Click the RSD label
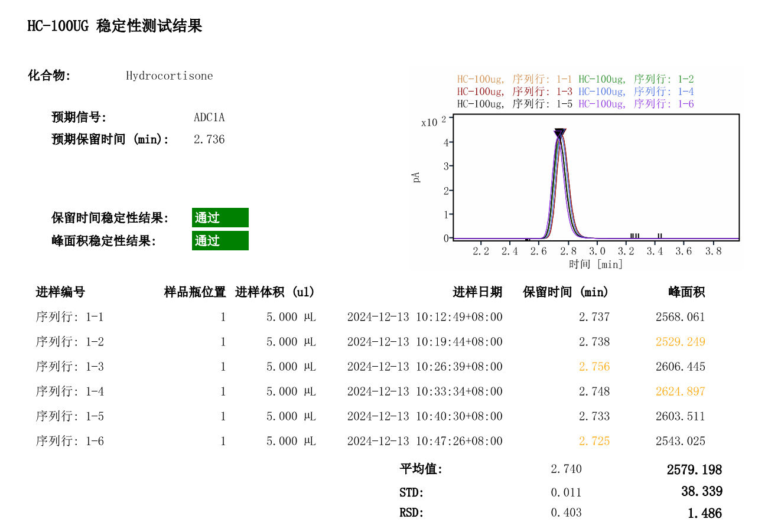This screenshot has width=768, height=532. (412, 513)
